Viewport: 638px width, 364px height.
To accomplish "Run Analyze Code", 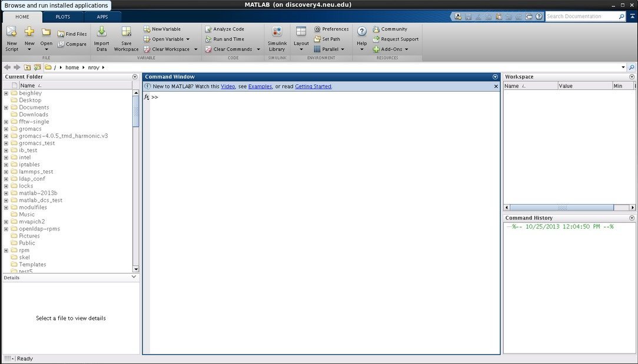I will [x=225, y=29].
